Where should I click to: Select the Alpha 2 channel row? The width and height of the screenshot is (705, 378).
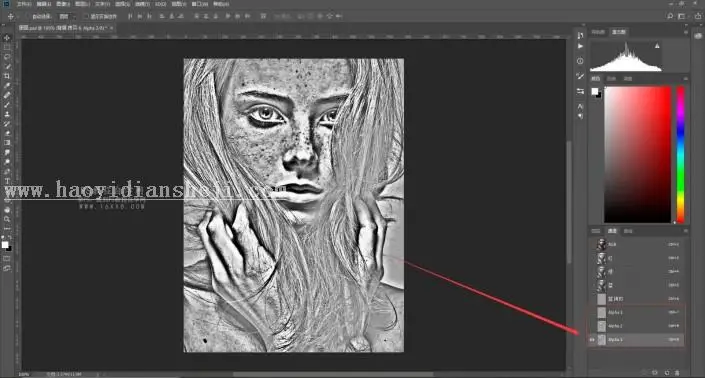636,326
